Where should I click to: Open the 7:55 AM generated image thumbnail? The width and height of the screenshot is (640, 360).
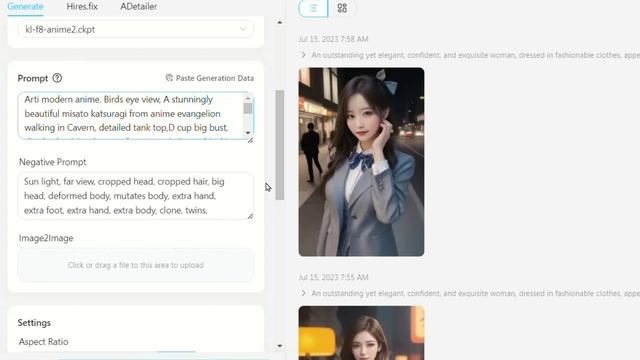pos(361,333)
